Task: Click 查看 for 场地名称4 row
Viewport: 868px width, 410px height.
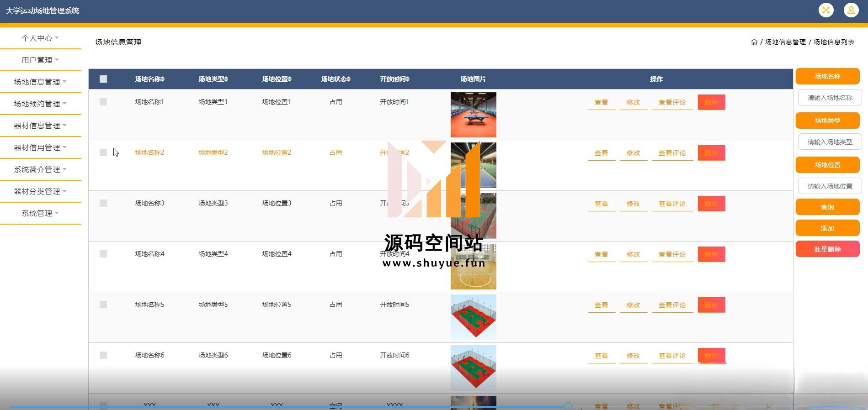Action: 602,254
